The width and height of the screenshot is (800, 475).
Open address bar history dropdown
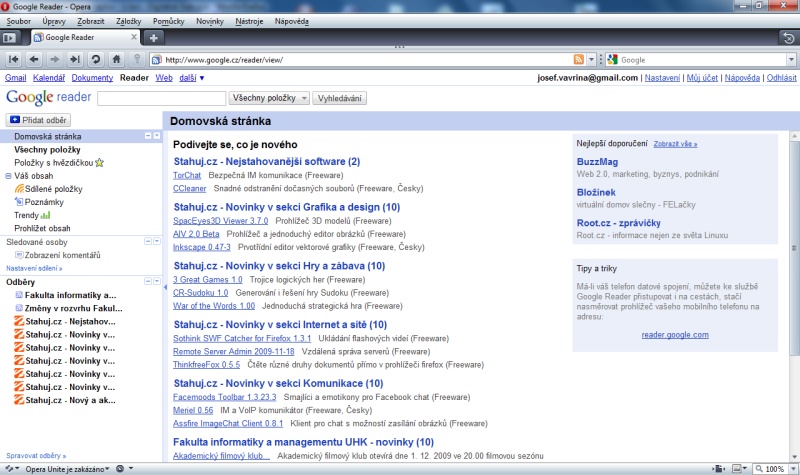click(591, 60)
